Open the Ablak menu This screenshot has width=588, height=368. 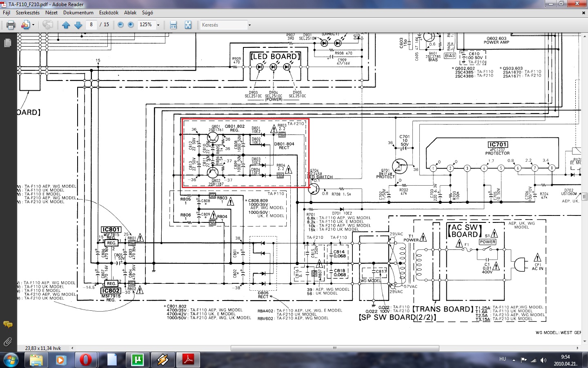click(130, 13)
